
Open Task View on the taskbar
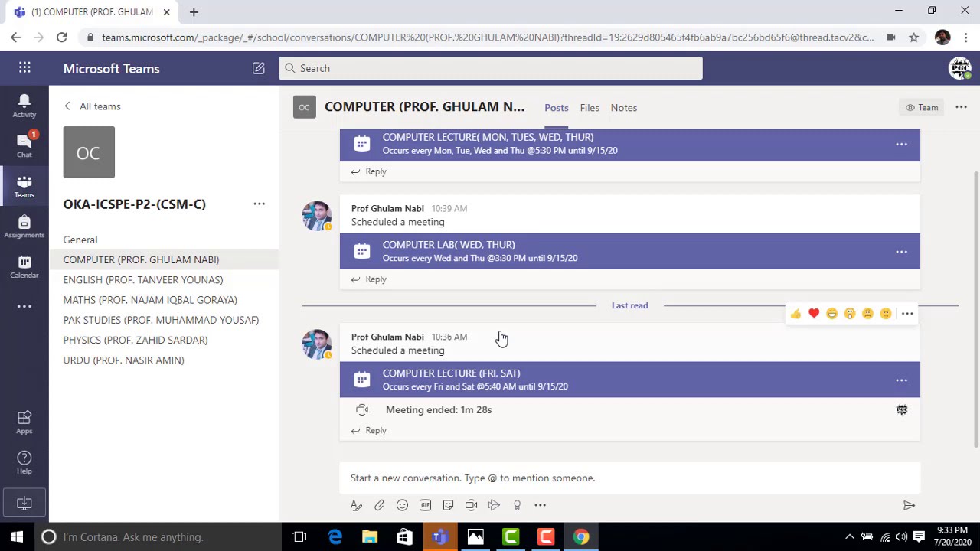click(x=299, y=537)
